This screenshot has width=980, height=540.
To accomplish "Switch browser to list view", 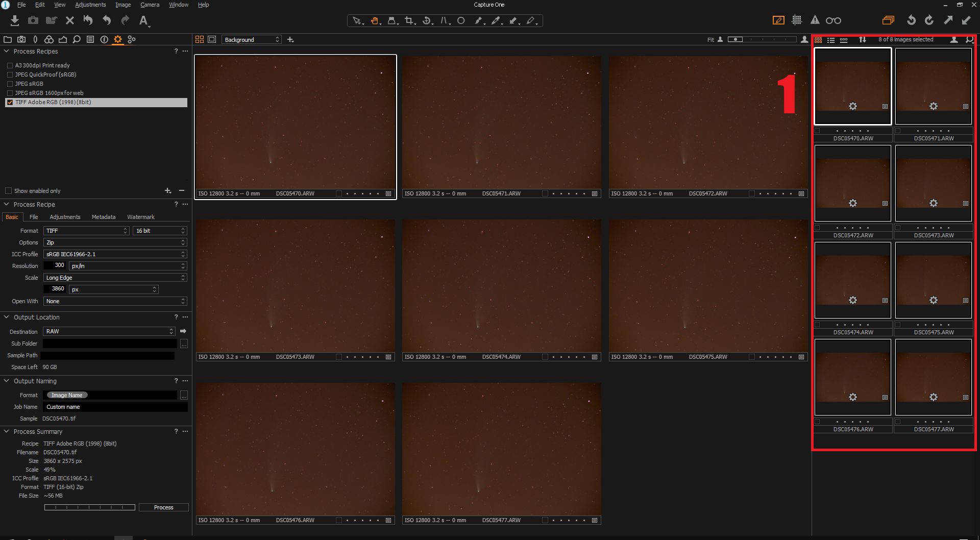I will (x=831, y=40).
